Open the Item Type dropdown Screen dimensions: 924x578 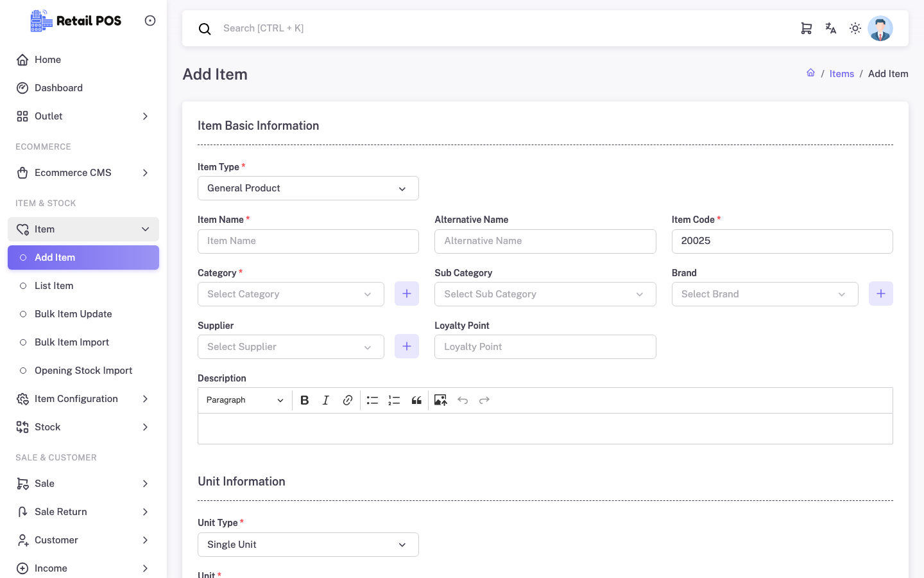tap(308, 188)
